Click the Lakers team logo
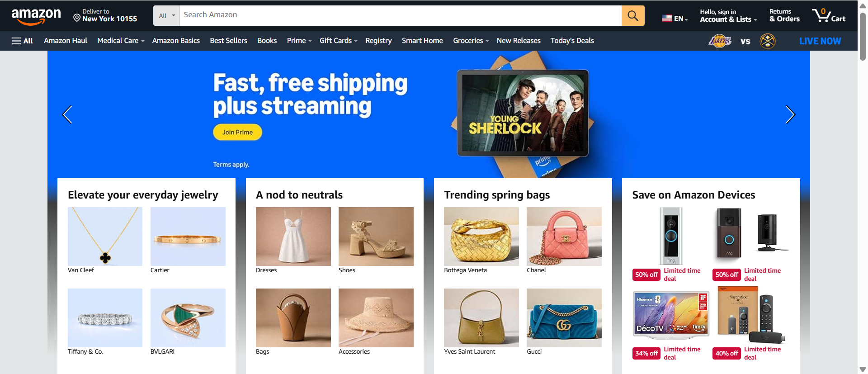The width and height of the screenshot is (868, 374). click(x=720, y=41)
